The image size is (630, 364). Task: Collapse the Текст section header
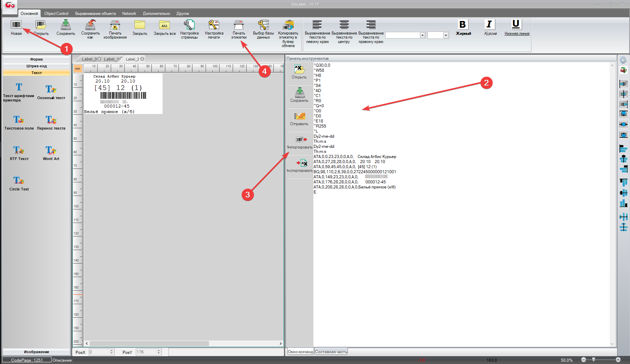pos(36,73)
